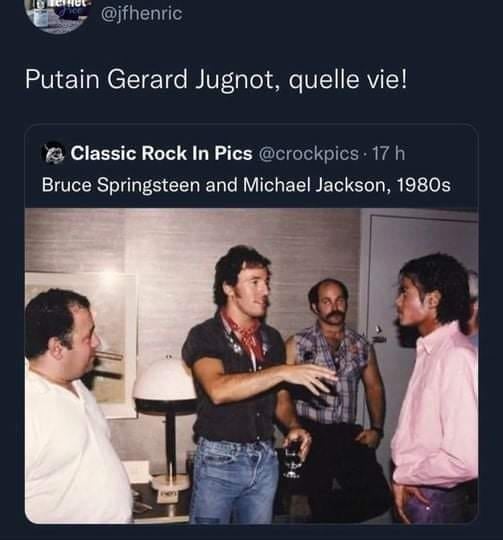
Task: Click the @crockpics handle
Action: 308,153
